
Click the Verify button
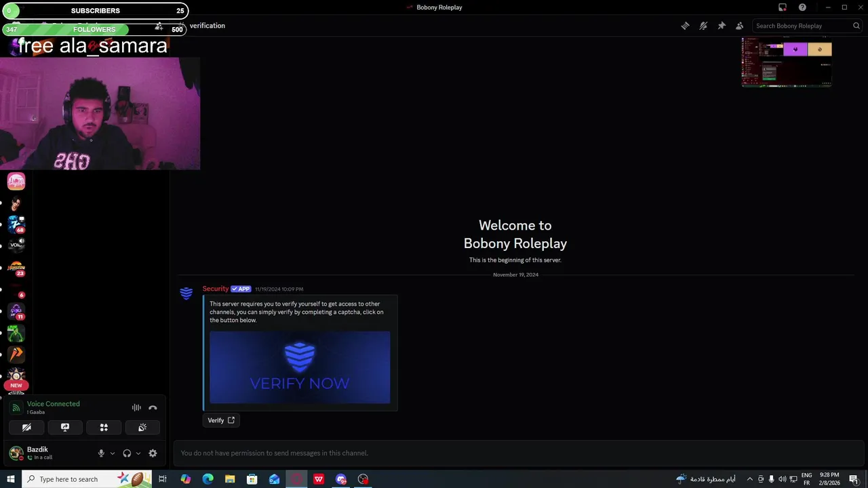tap(221, 420)
